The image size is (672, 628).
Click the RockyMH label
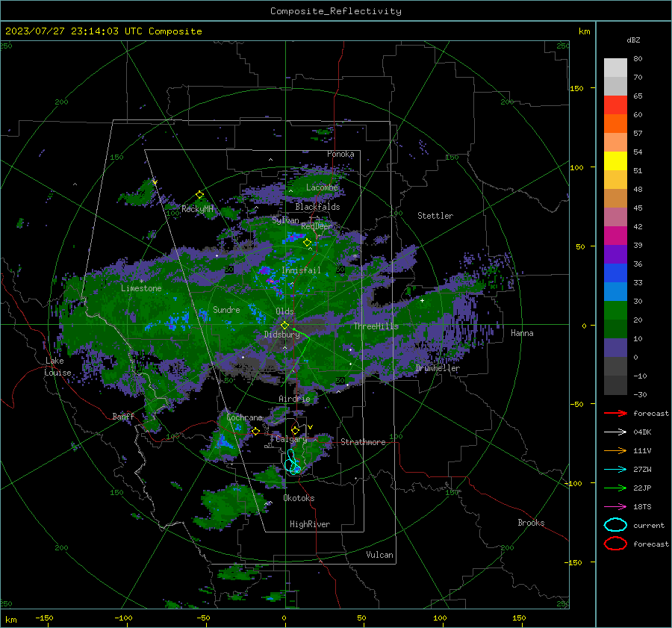tap(197, 209)
